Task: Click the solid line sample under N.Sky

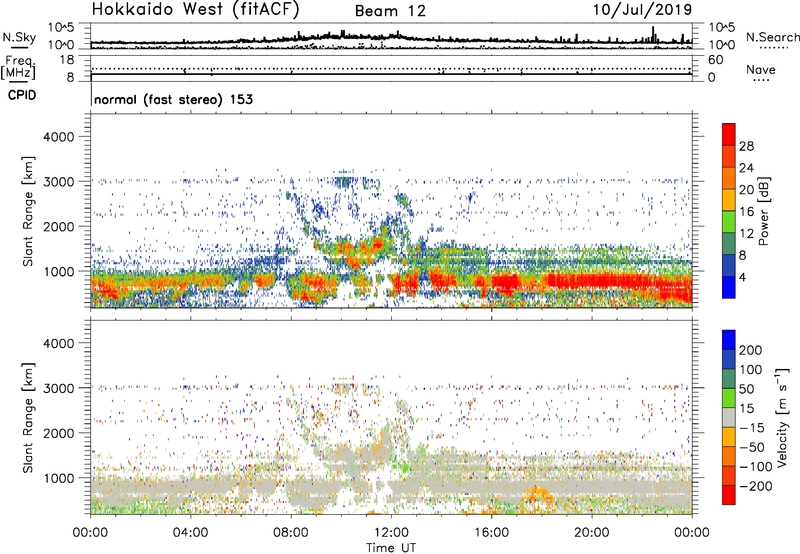Action: click(x=19, y=47)
